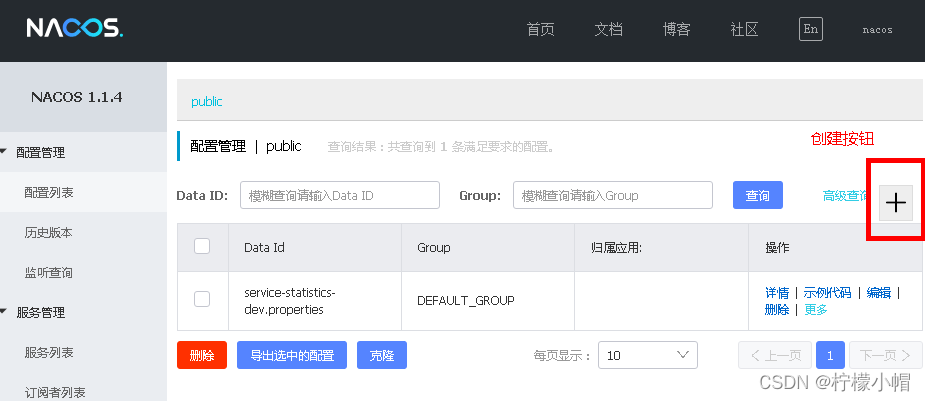Open 示例代码 link in the row
This screenshot has width=925, height=401.
(x=827, y=292)
